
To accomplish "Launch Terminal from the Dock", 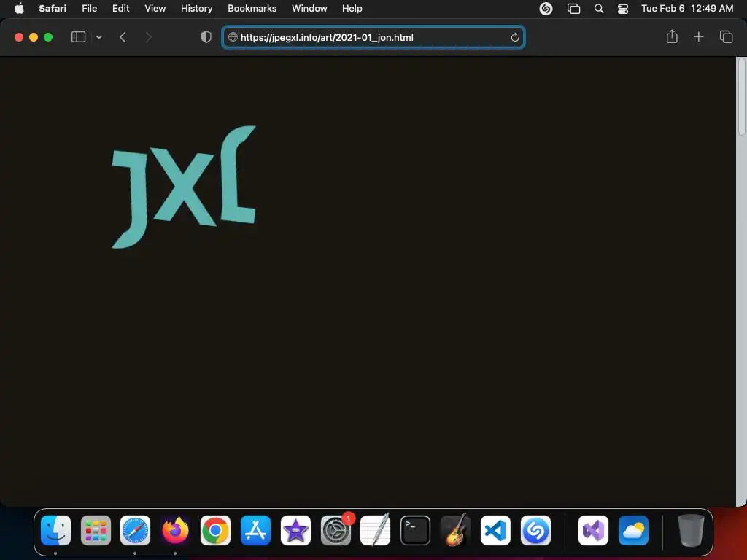I will coord(415,530).
